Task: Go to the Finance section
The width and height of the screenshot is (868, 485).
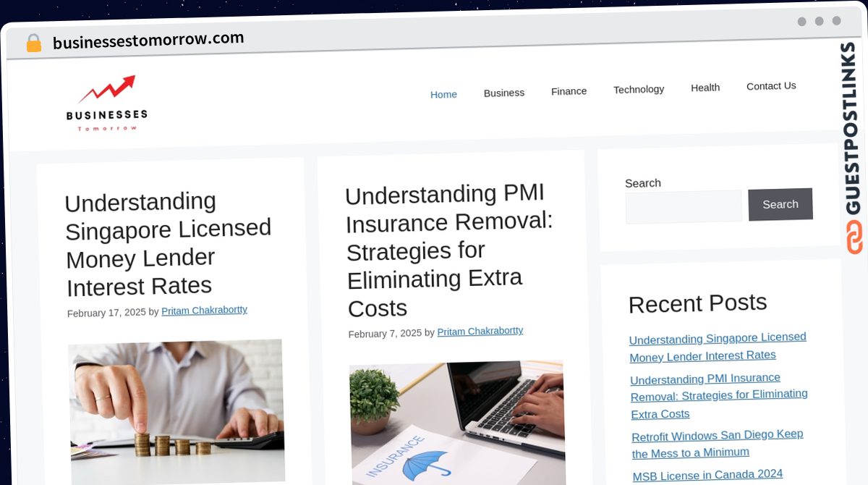Action: tap(569, 91)
